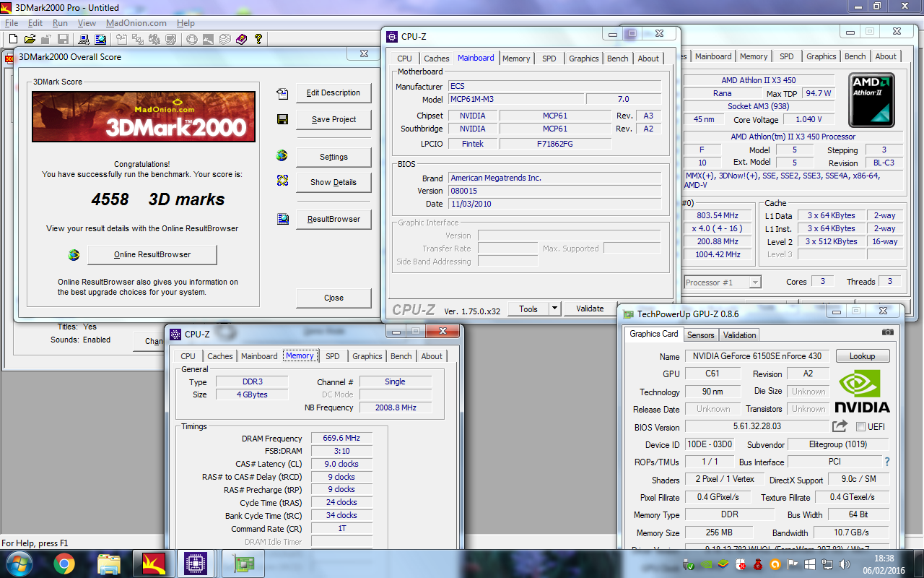
Task: Click the 'American Megatrends Inc.' BIOS brand
Action: [554, 178]
